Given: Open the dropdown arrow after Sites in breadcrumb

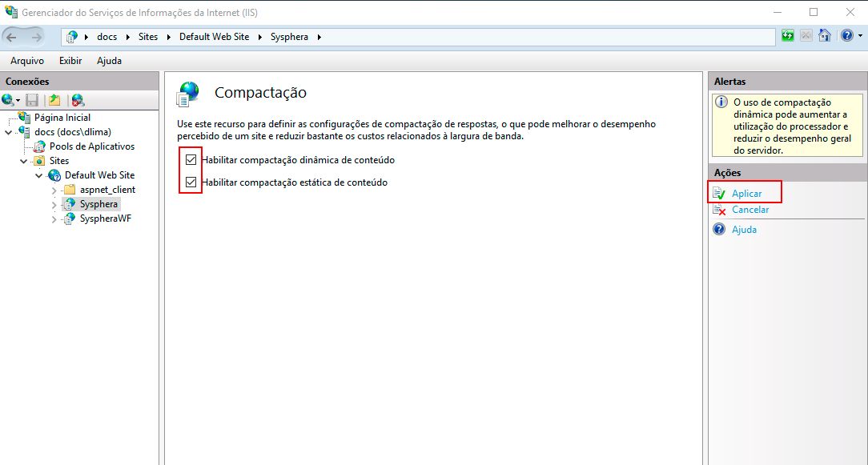Looking at the screenshot, I should coord(169,37).
